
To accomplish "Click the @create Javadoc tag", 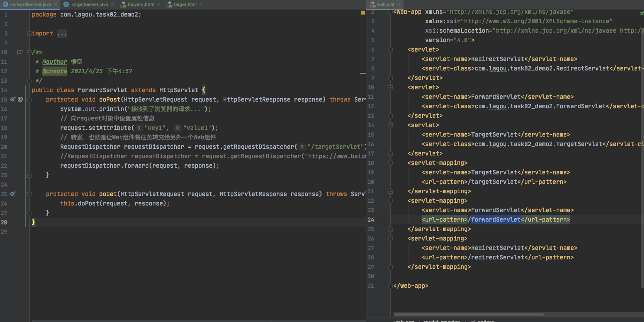I will click(55, 71).
